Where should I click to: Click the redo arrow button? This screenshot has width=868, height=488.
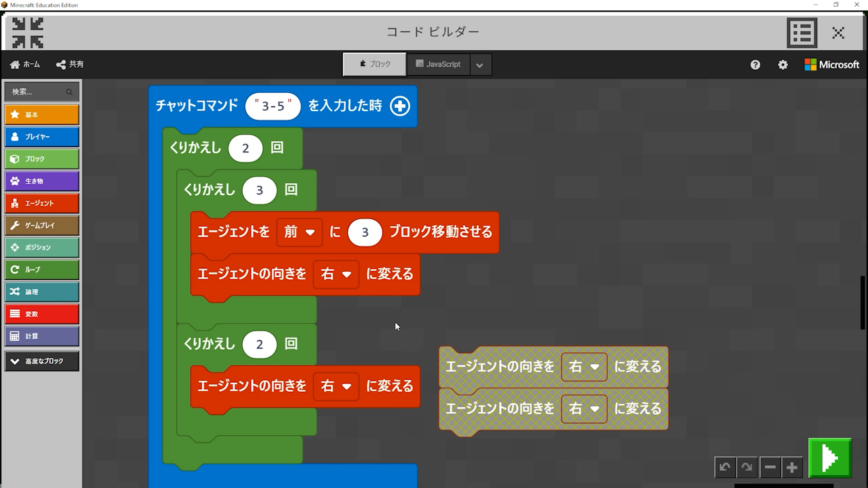(747, 467)
